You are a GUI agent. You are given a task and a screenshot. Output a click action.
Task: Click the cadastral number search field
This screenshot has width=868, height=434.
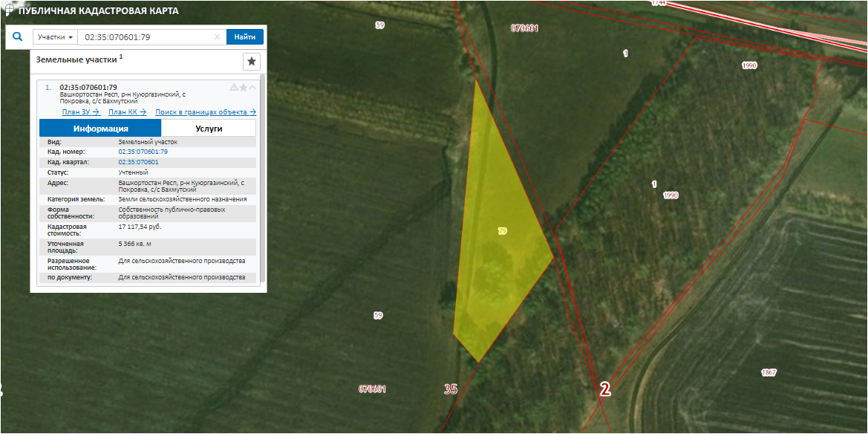point(146,37)
